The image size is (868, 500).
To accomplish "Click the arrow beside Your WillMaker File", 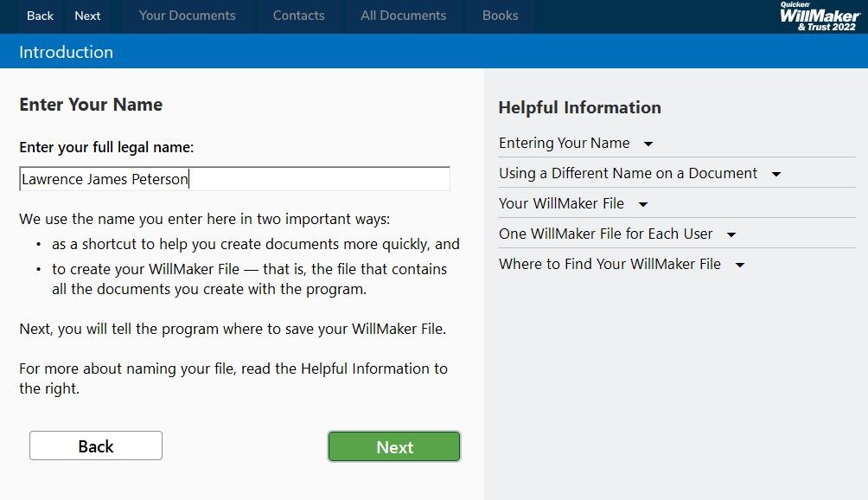I will (x=642, y=204).
